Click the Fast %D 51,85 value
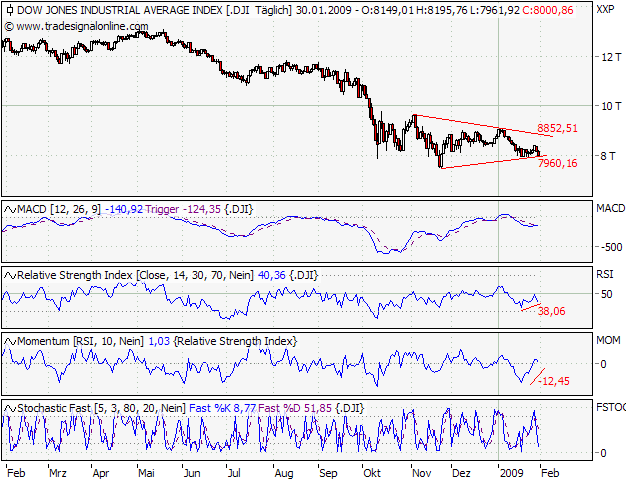The width and height of the screenshot is (640, 480). coord(295,408)
